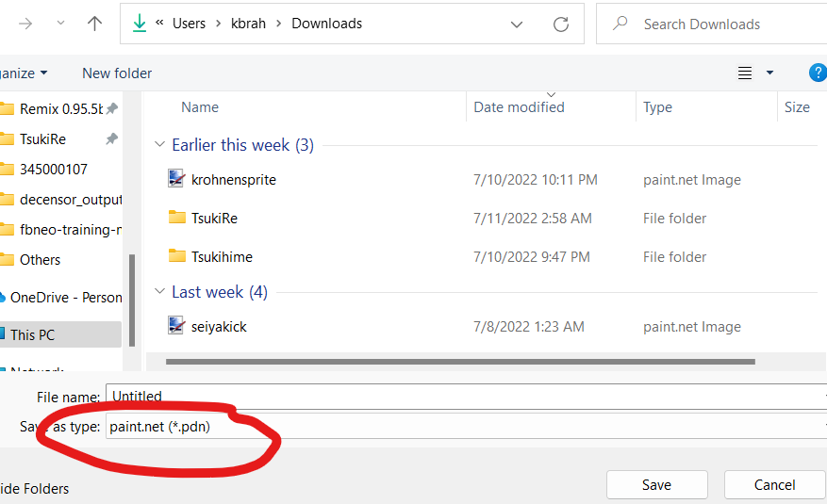The width and height of the screenshot is (827, 504).
Task: Go up one folder level arrow
Action: click(94, 24)
